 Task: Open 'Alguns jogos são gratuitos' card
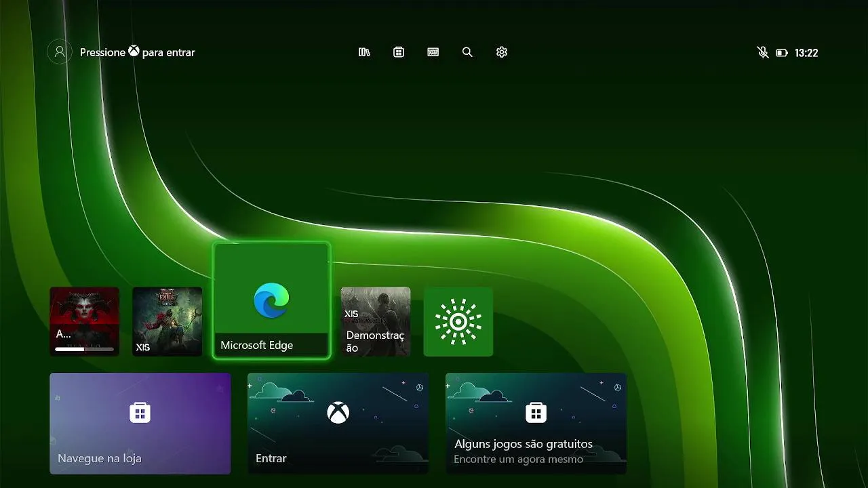536,424
